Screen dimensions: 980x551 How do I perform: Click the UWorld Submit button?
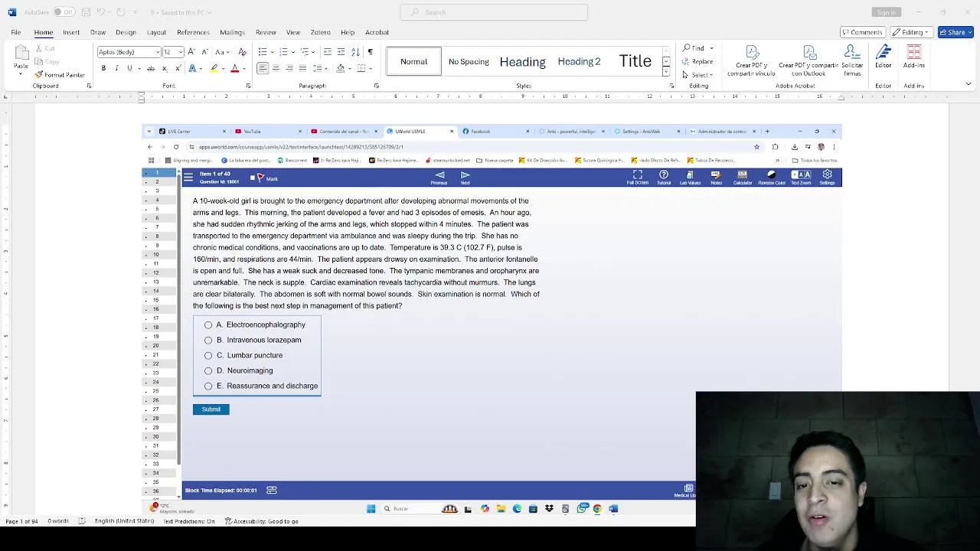[x=211, y=409]
